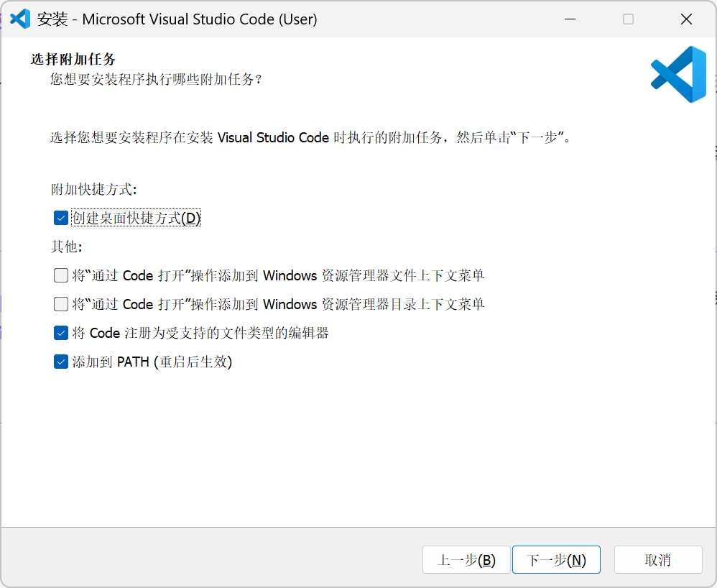Click the 您想要安装程序执行哪些附加任务？ subtitle
717x588 pixels.
156,79
